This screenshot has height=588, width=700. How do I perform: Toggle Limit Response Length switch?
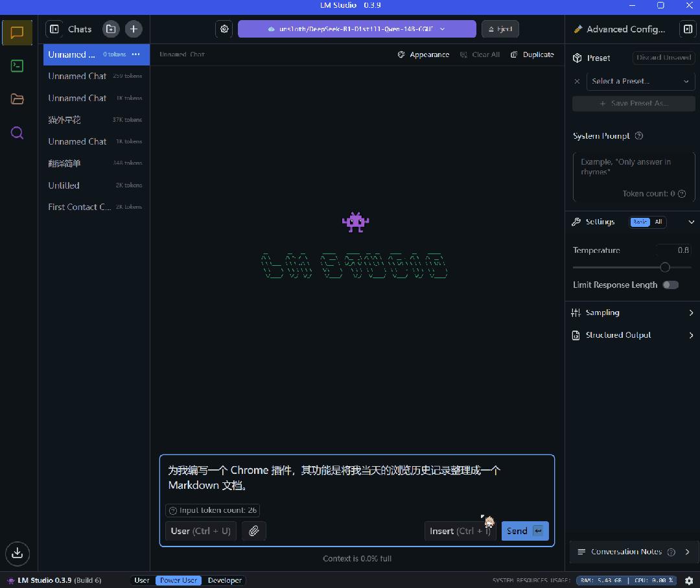click(x=670, y=285)
